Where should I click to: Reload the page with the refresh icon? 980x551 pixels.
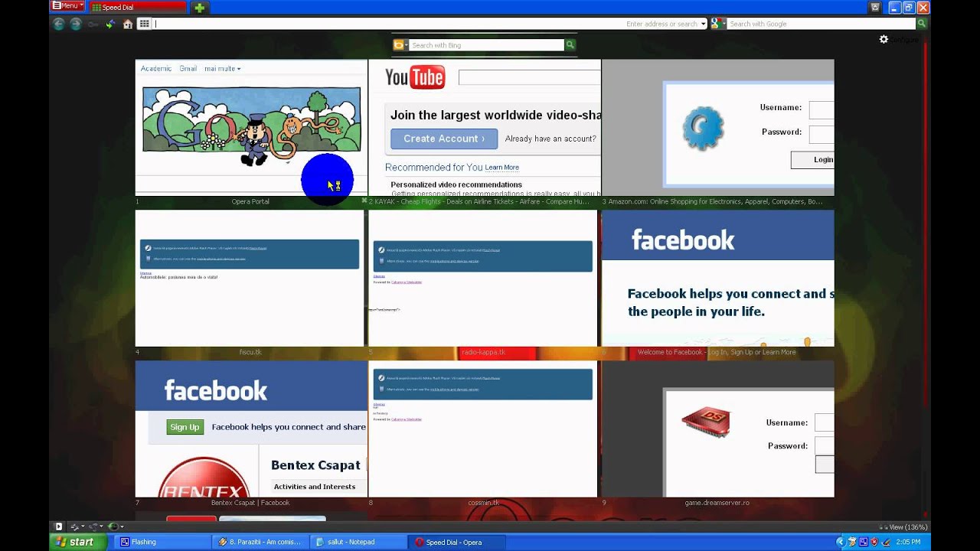[x=110, y=24]
